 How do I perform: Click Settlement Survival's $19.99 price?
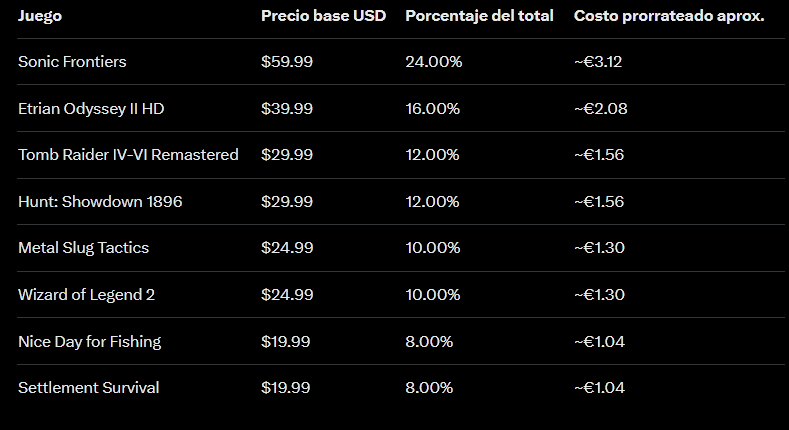click(286, 388)
